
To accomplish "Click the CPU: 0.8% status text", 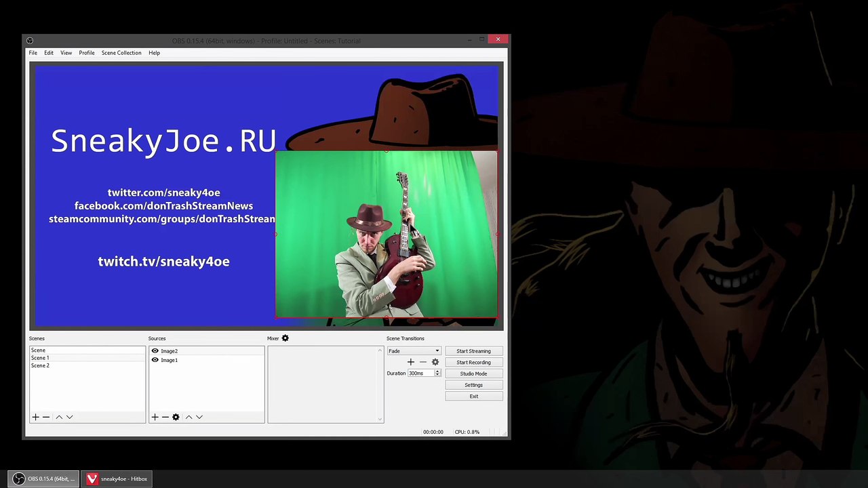I will 467,432.
